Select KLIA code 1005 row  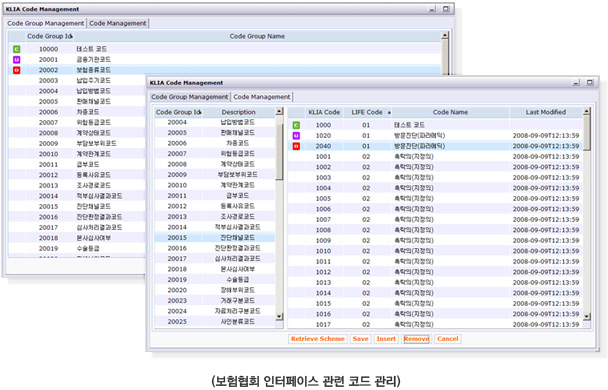[435, 198]
